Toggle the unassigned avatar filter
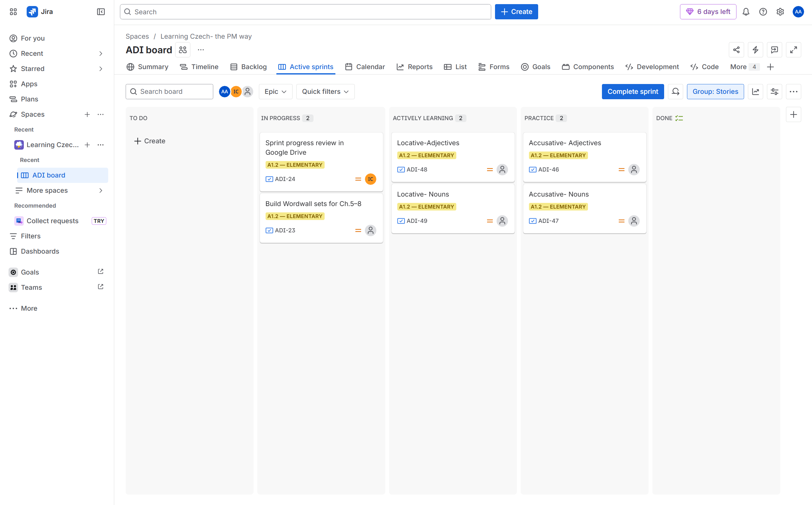Screen dimensions: 812x505 point(248,92)
